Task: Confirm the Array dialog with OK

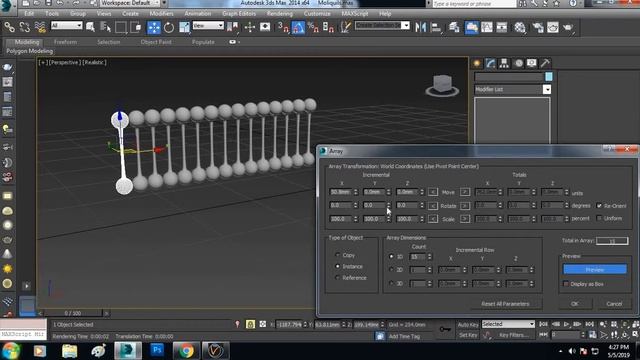Action: tap(575, 304)
